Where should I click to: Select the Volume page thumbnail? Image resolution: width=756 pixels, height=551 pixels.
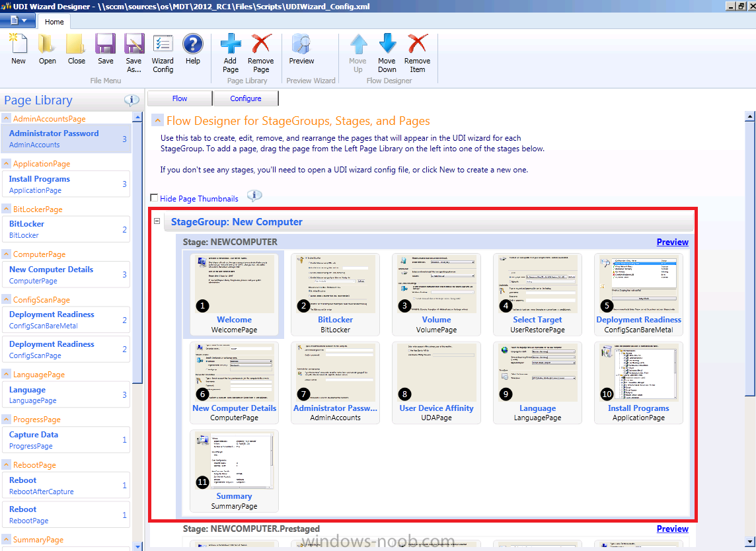pos(436,294)
